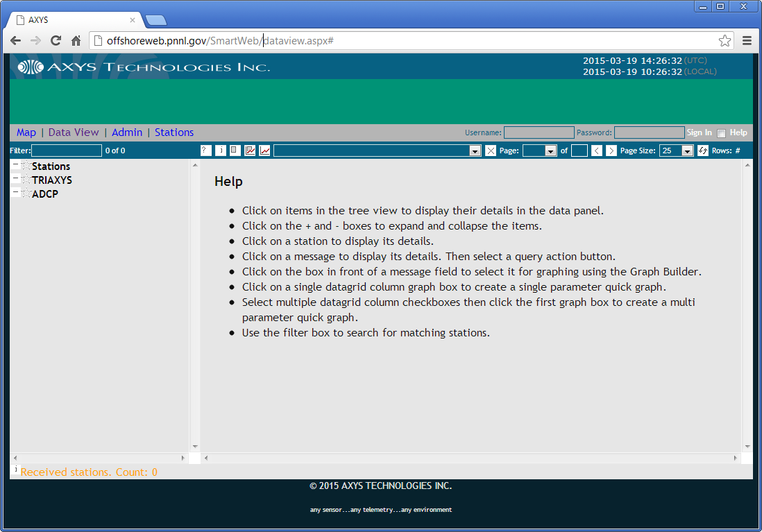Click data panel scroll left arrow

[x=206, y=458]
